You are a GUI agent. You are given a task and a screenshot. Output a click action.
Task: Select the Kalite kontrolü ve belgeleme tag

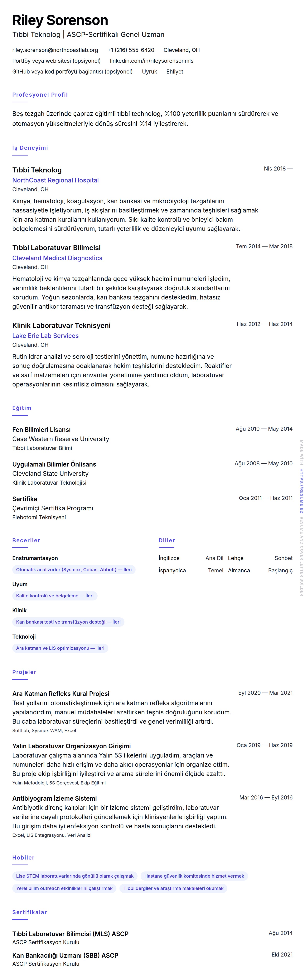55,596
